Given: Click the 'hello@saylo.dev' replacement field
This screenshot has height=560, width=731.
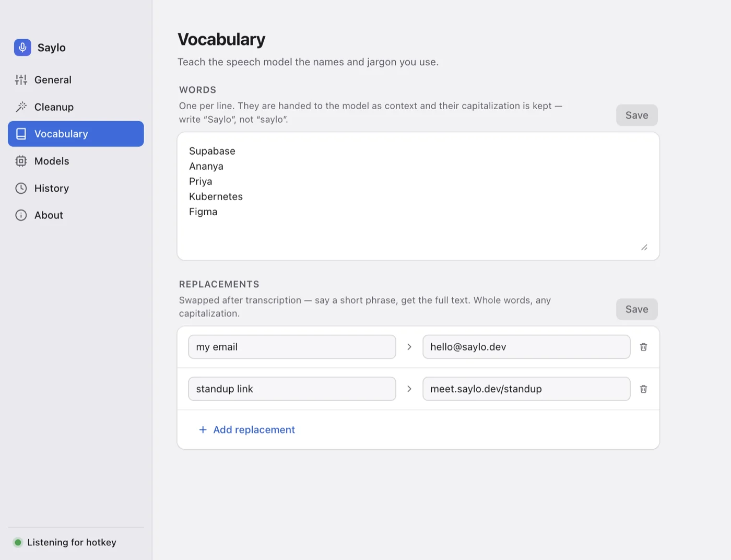Looking at the screenshot, I should pyautogui.click(x=526, y=347).
